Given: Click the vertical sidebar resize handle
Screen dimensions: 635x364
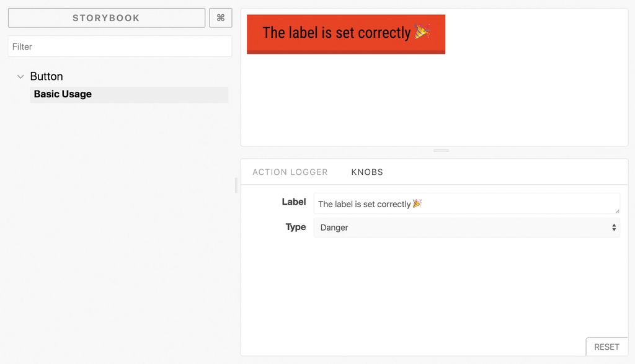Looking at the screenshot, I should point(236,184).
